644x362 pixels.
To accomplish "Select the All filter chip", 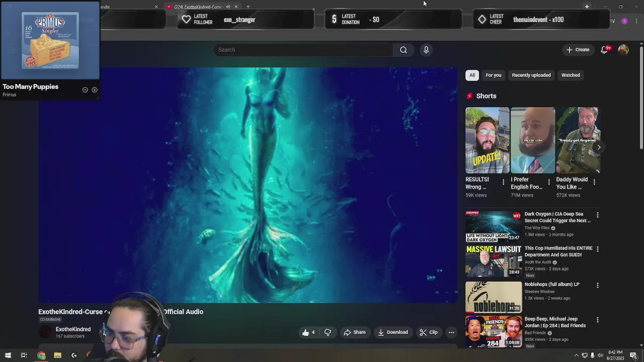I will point(472,75).
